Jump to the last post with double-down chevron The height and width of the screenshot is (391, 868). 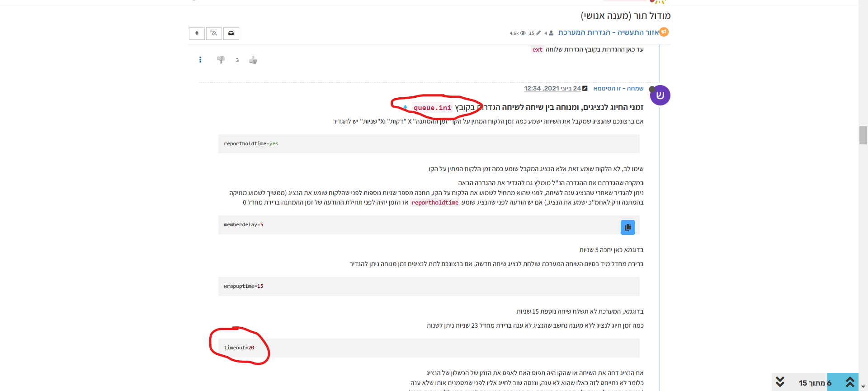780,382
